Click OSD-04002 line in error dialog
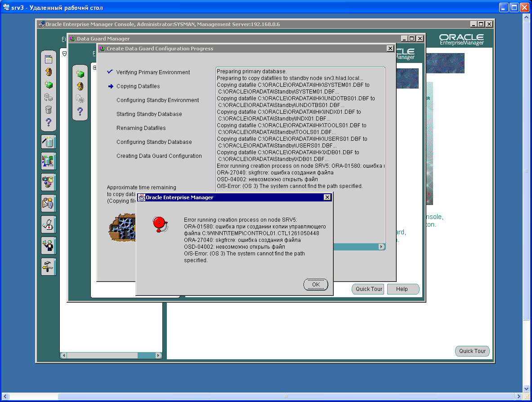This screenshot has width=532, height=402. point(234,246)
